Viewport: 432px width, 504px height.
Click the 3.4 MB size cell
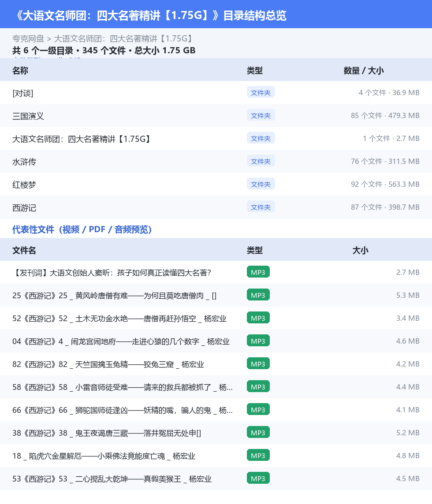pyautogui.click(x=408, y=318)
